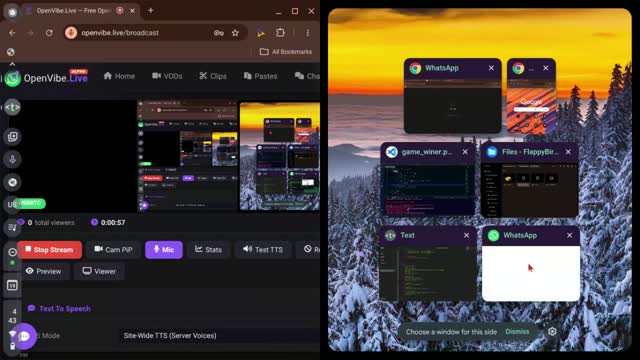The width and height of the screenshot is (640, 360).
Task: Select the game_winer VS Code window thumbnail
Action: point(428,180)
